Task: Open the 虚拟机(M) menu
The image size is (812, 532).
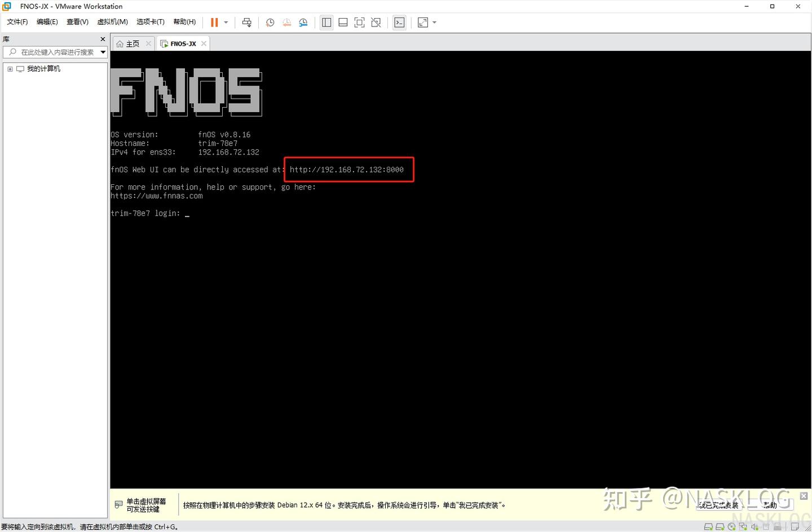Action: (112, 21)
